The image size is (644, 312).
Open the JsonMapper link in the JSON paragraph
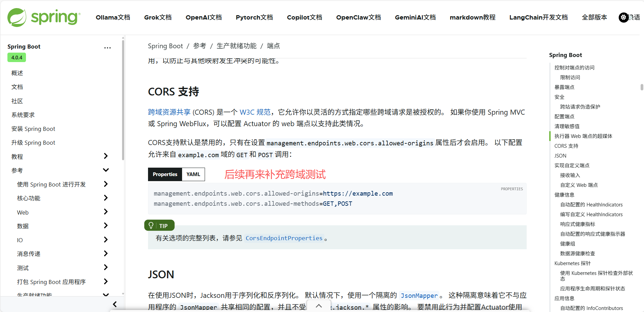[x=419, y=295]
